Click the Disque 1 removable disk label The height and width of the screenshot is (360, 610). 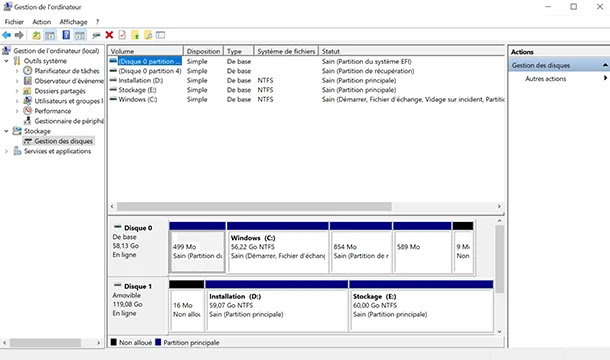point(138,286)
